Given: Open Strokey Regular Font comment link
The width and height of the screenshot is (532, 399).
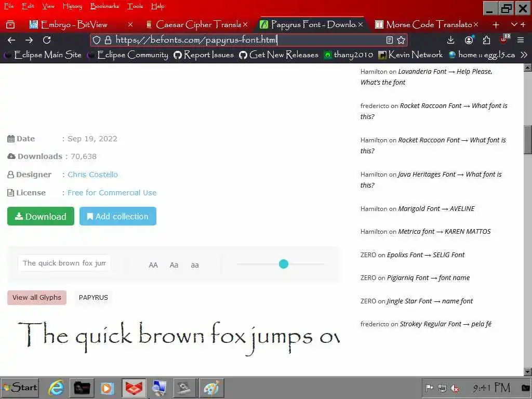Looking at the screenshot, I should pyautogui.click(x=445, y=324).
